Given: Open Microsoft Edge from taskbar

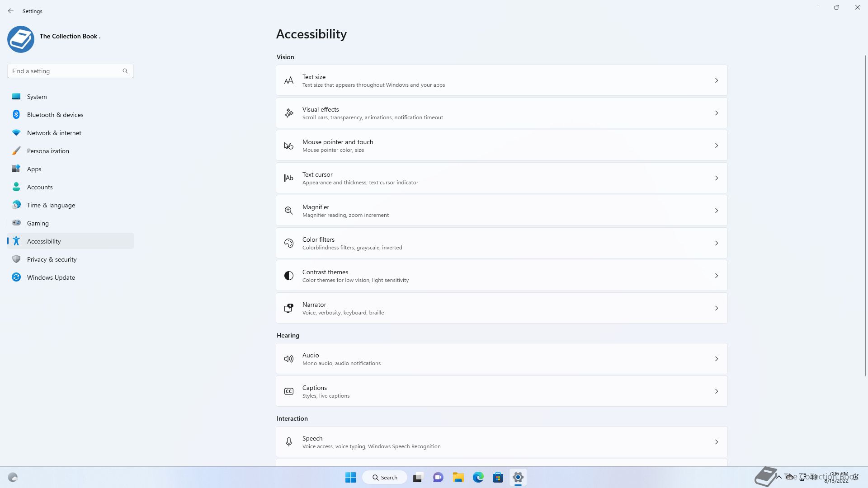Looking at the screenshot, I should click(x=478, y=477).
